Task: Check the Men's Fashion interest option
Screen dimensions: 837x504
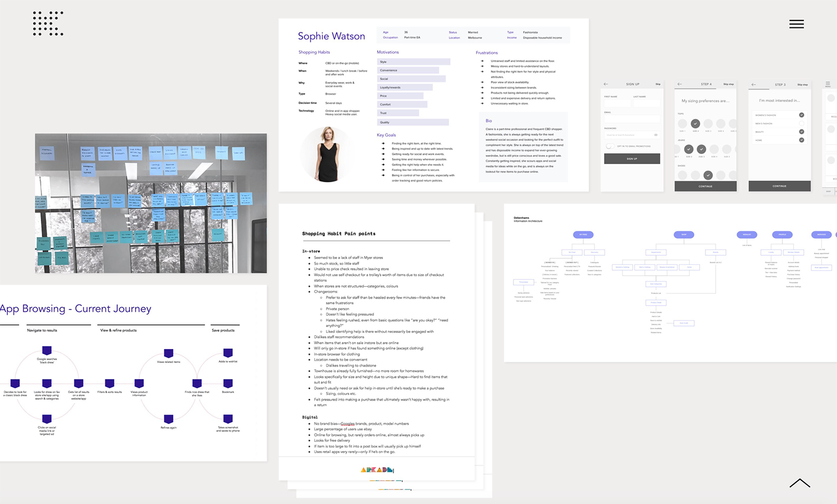Action: coord(802,123)
